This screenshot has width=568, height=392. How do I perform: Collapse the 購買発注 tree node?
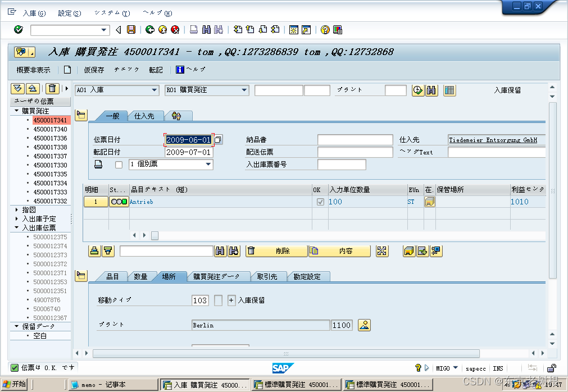pyautogui.click(x=17, y=111)
